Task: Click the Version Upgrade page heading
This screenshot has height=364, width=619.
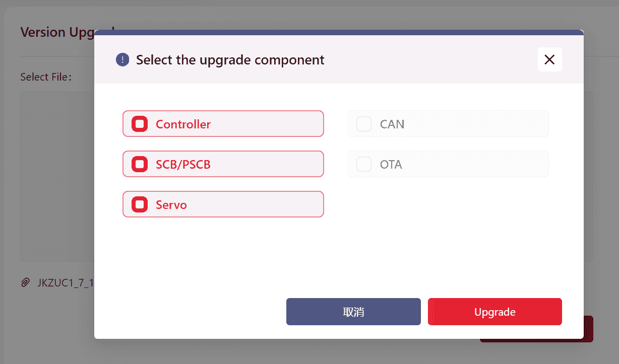Action: pos(56,32)
